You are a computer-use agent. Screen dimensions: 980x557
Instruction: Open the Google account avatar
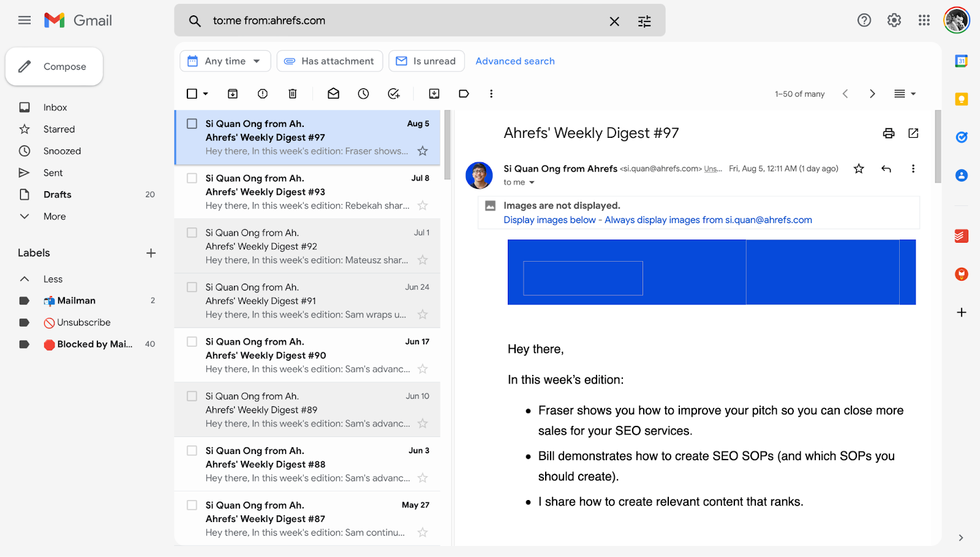957,20
